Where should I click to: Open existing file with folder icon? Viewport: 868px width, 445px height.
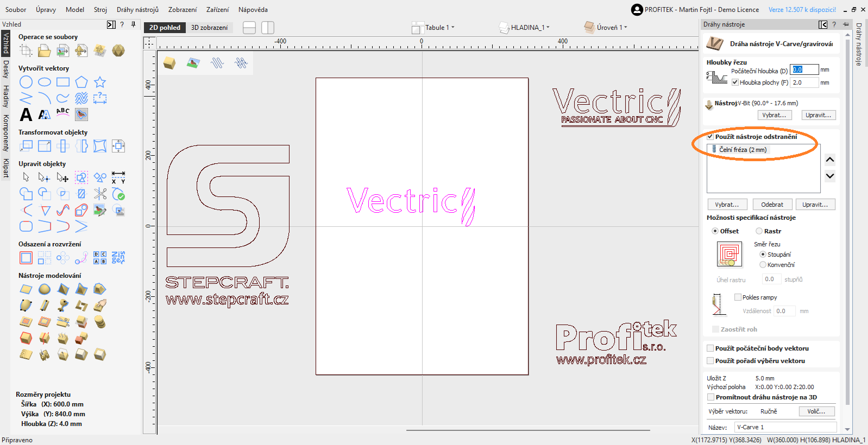pyautogui.click(x=45, y=50)
